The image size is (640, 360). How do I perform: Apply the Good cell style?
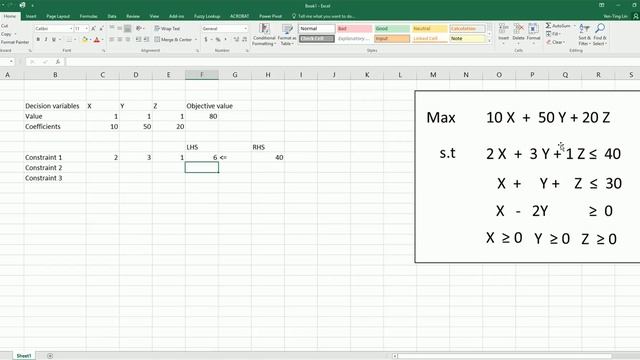click(392, 29)
